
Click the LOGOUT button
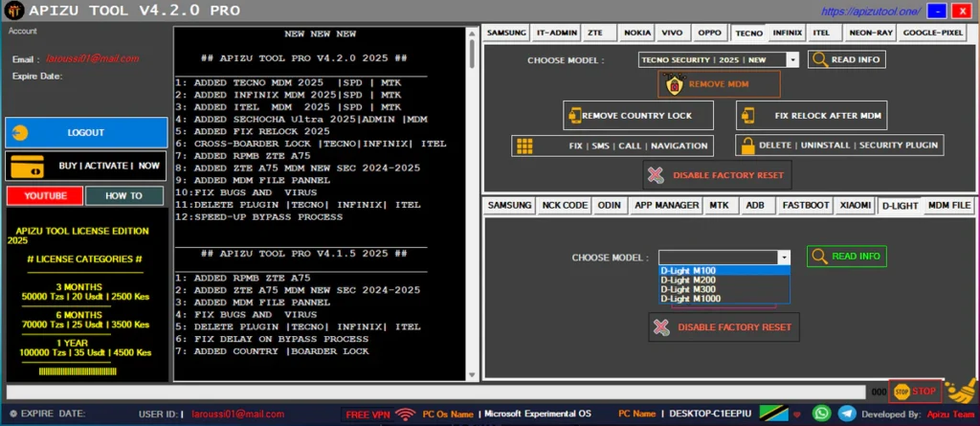(x=86, y=133)
